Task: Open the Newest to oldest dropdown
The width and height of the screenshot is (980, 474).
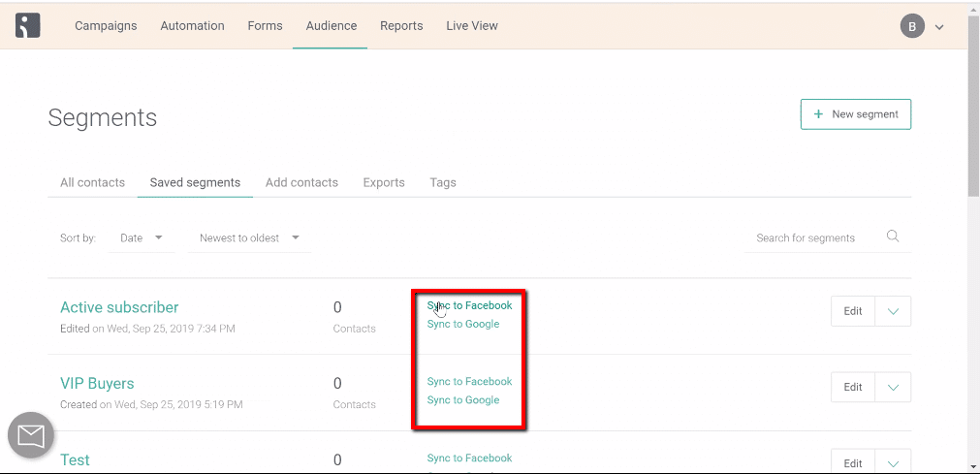Action: click(x=249, y=237)
